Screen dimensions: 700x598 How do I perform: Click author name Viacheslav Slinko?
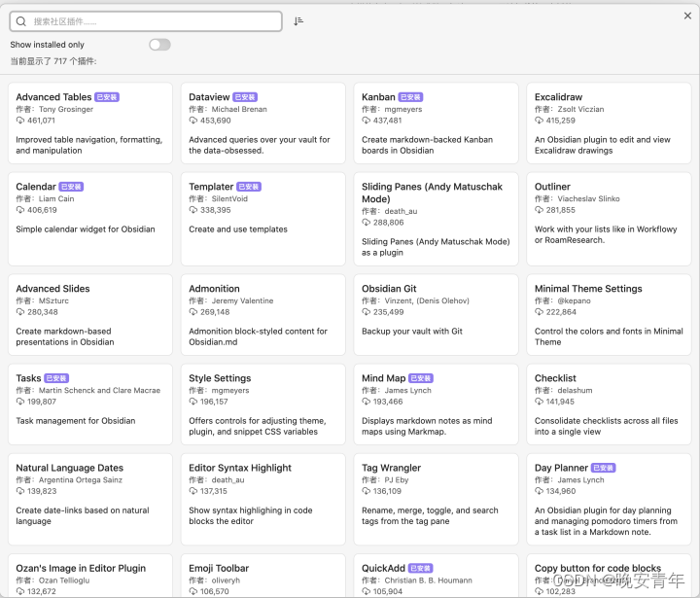(x=588, y=199)
